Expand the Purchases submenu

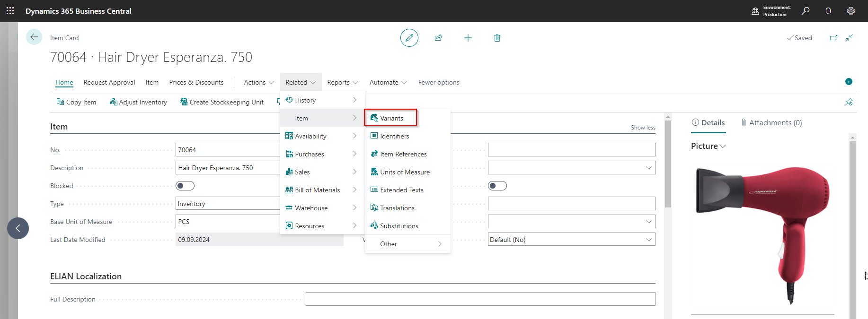pos(322,154)
